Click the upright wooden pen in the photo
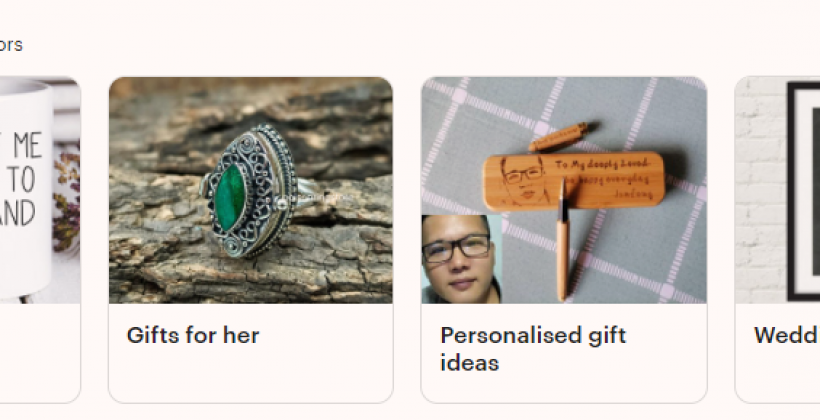Image resolution: width=820 pixels, height=420 pixels. 563,239
